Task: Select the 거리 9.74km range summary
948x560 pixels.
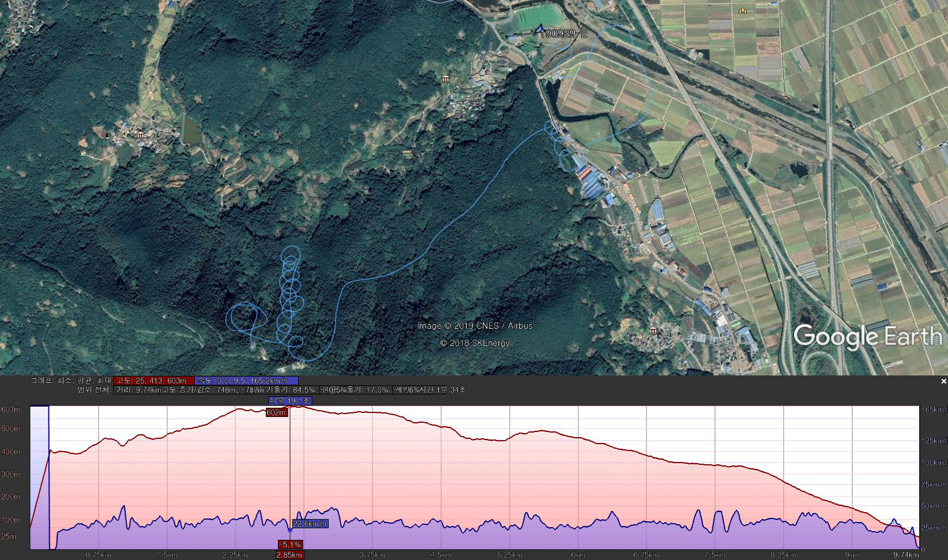Action: (x=138, y=390)
